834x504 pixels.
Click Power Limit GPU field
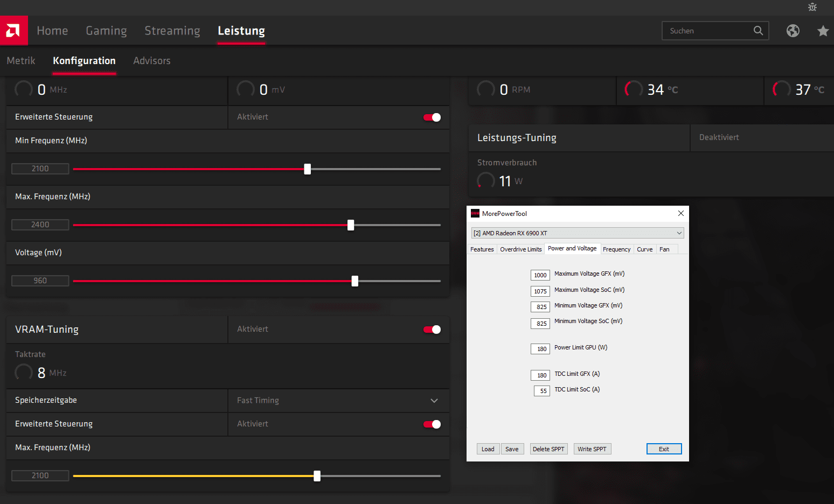click(540, 349)
